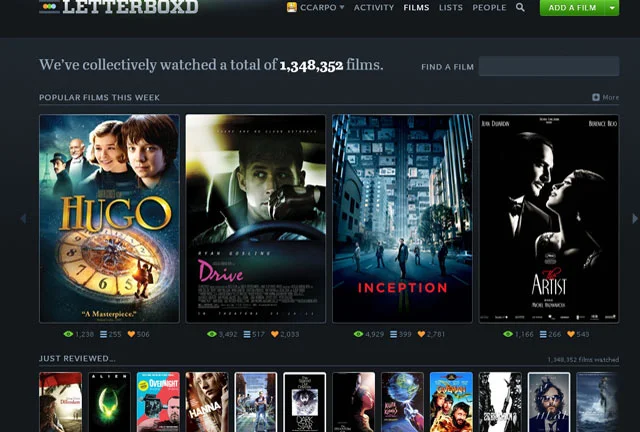Click The Artist's 1,166 watched count
The height and width of the screenshot is (432, 640).
pyautogui.click(x=524, y=334)
